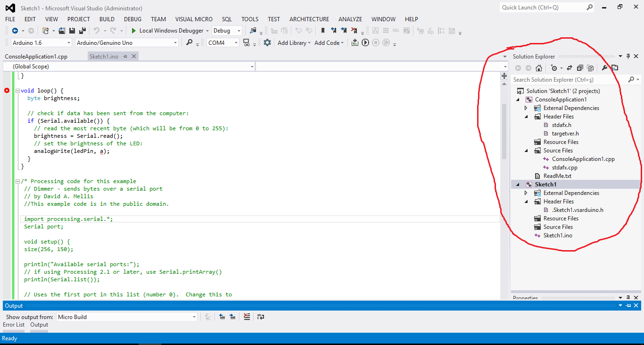Toggle auto hide pin on Output panel
The height and width of the screenshot is (345, 644).
click(x=628, y=306)
